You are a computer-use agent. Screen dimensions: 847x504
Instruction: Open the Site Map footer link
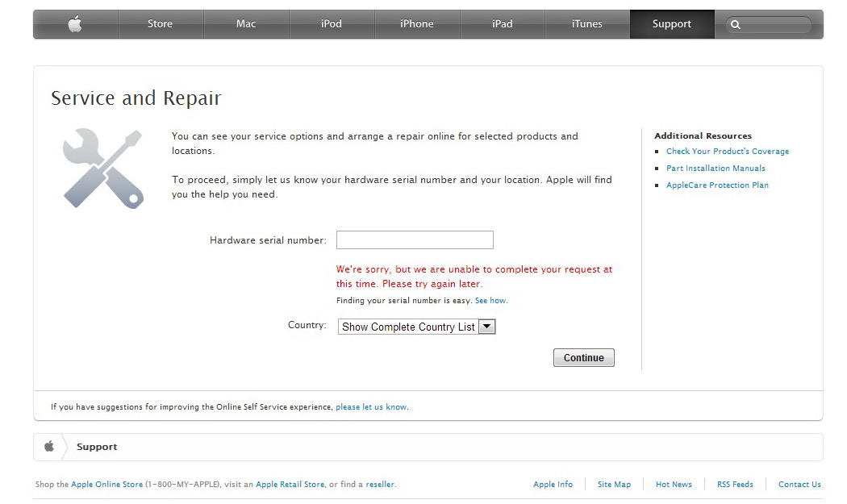(x=614, y=484)
